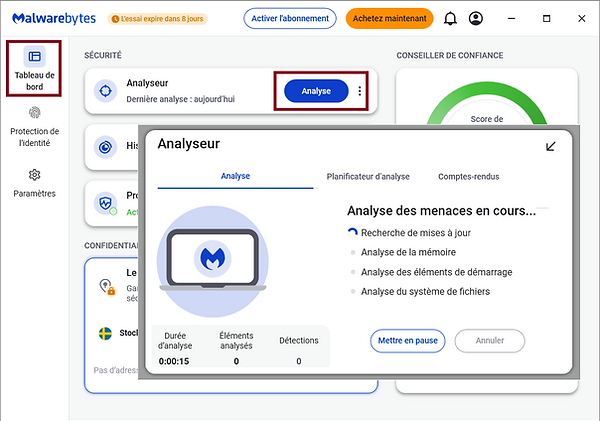Click the protection shield icon

(105, 203)
